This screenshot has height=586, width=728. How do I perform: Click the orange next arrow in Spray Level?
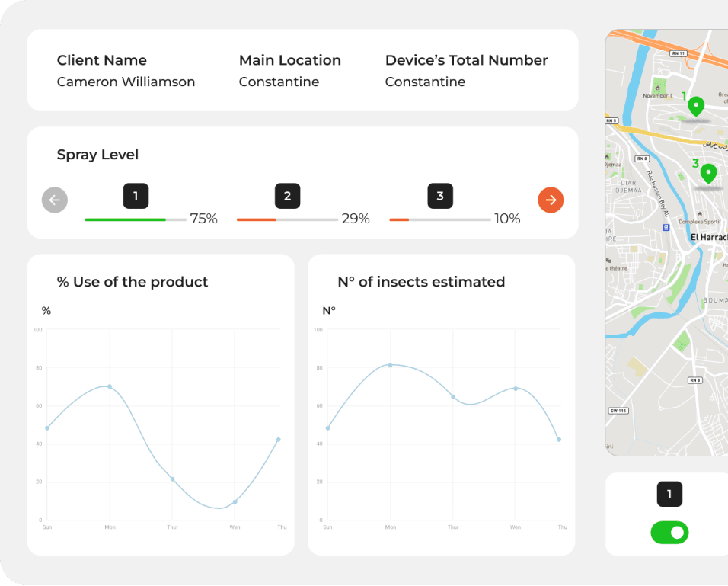551,200
